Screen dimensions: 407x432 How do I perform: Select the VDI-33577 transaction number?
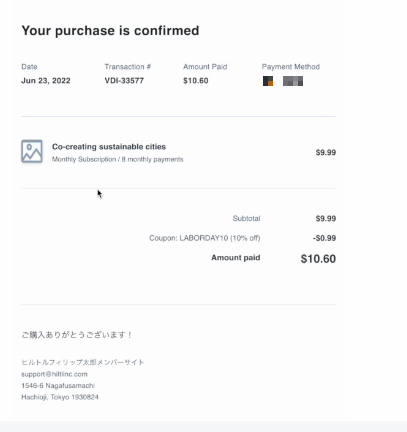pyautogui.click(x=124, y=81)
